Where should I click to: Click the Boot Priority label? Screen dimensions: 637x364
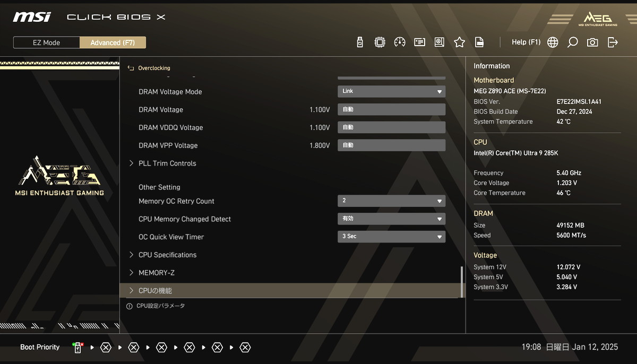click(x=40, y=347)
